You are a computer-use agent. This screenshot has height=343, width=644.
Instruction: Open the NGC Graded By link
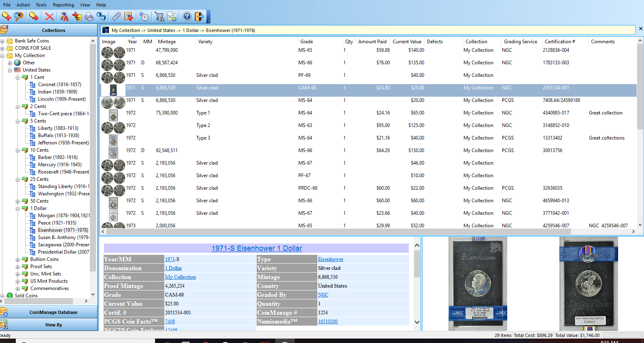click(x=323, y=295)
